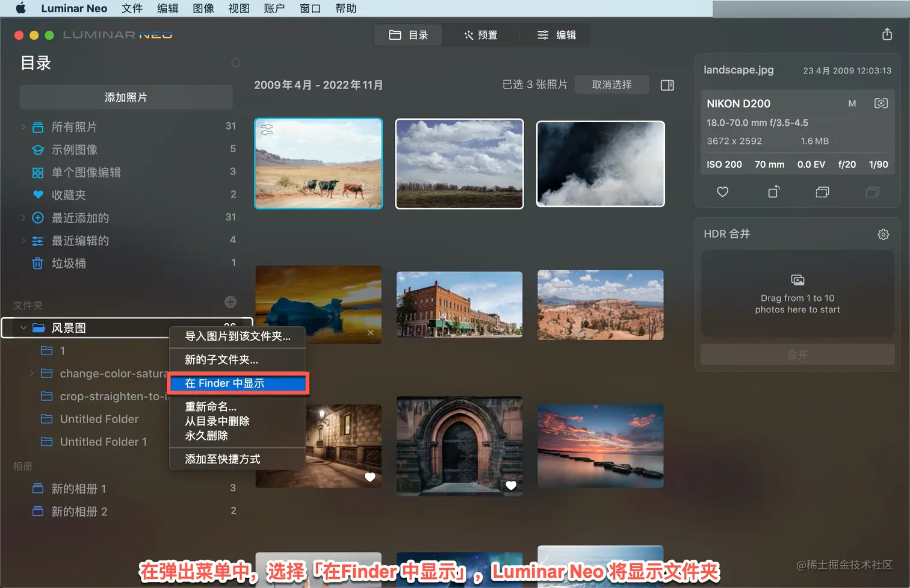Select the sunset seascape thumbnail
910x588 pixels.
pyautogui.click(x=601, y=446)
